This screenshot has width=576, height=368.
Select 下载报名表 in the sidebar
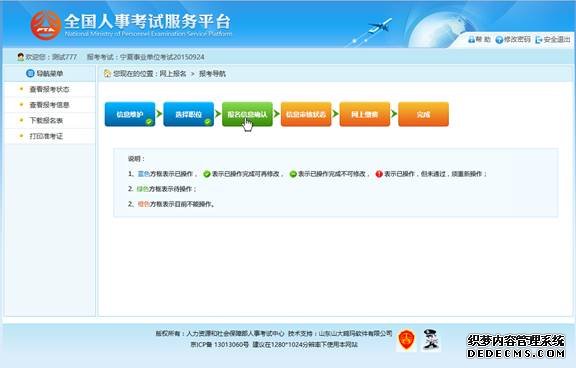pyautogui.click(x=46, y=120)
